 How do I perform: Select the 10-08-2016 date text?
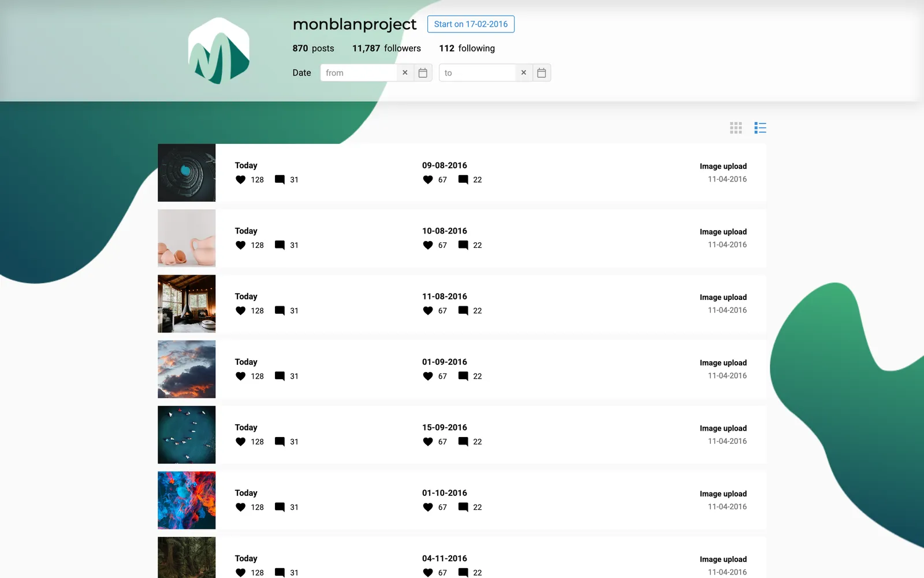(x=445, y=231)
